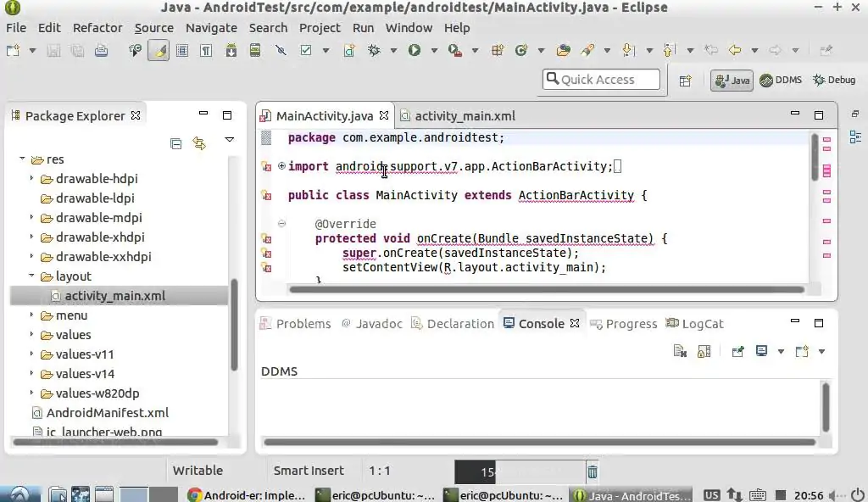This screenshot has width=868, height=502.
Task: Open Android Virtual Device Manager icon
Action: coord(254,50)
